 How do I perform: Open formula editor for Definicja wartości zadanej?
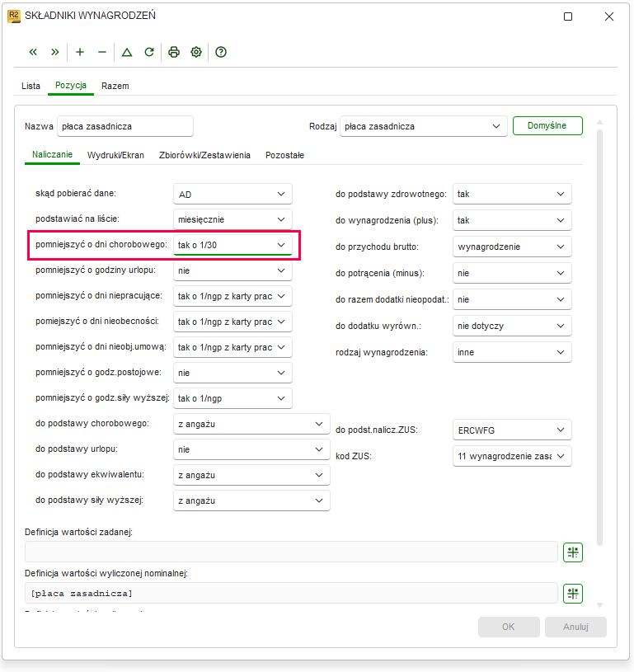pos(573,552)
